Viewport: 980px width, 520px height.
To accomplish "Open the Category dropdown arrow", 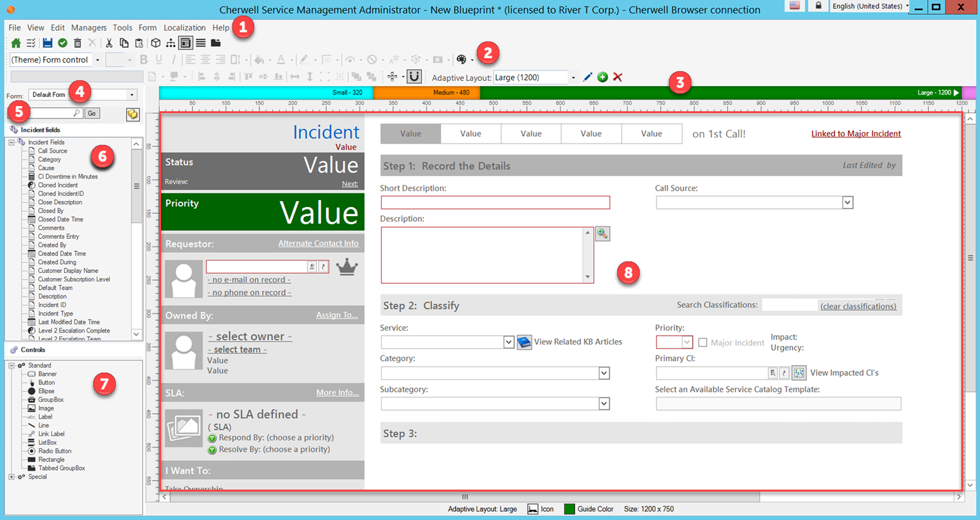I will click(604, 373).
